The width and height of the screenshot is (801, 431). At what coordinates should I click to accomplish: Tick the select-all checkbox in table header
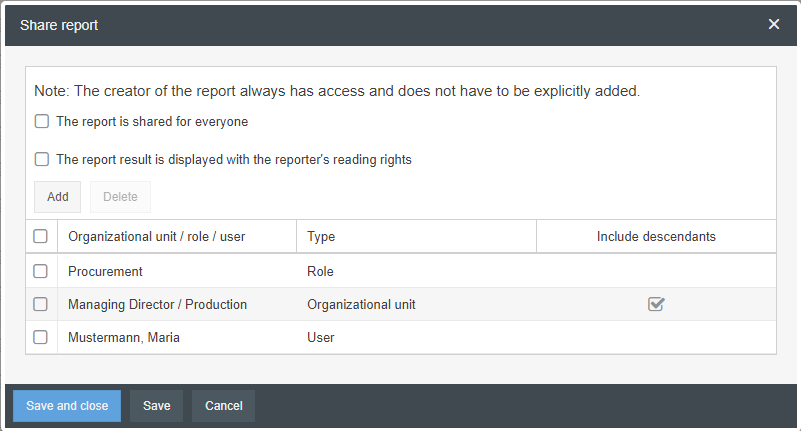coord(40,237)
